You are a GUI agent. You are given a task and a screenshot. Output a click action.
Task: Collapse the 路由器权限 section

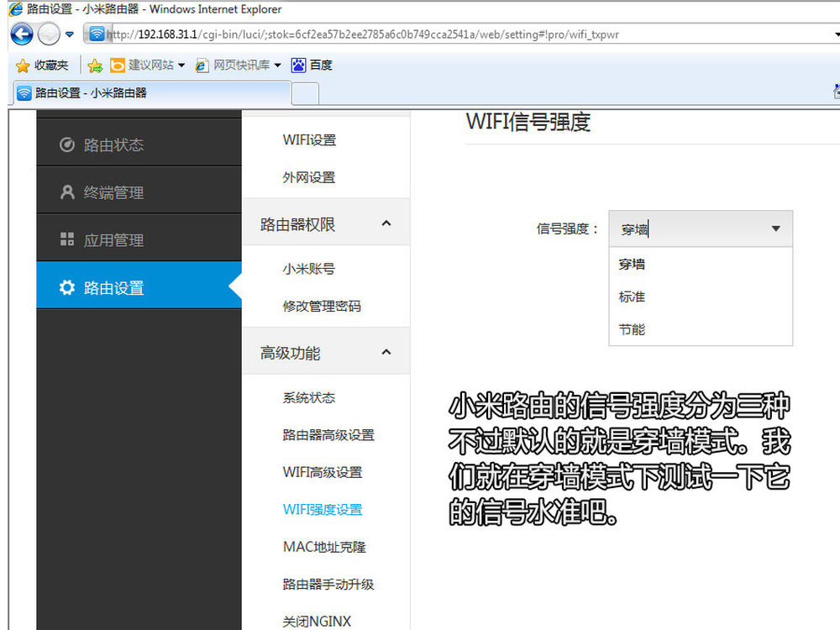pos(326,224)
